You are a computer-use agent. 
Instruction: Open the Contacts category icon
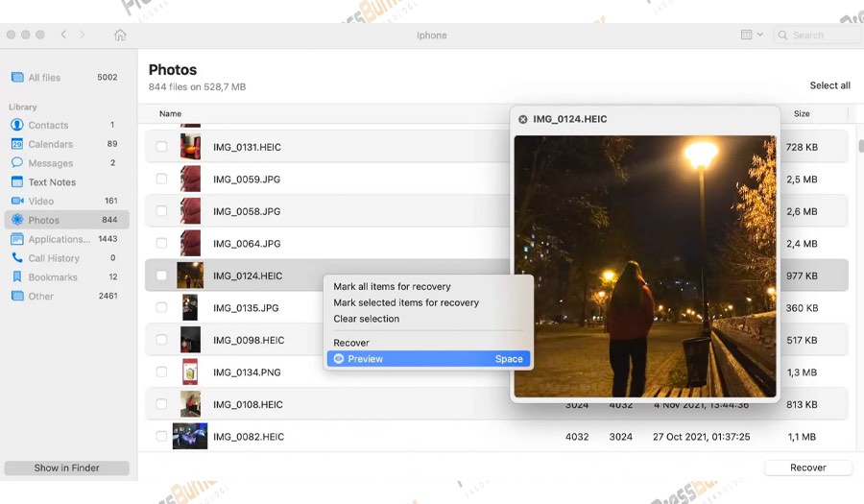(x=17, y=125)
